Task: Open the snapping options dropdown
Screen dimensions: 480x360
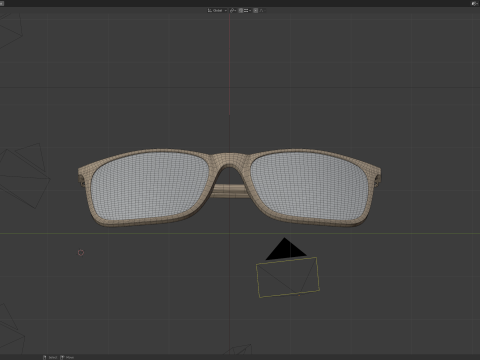Action: tap(247, 11)
